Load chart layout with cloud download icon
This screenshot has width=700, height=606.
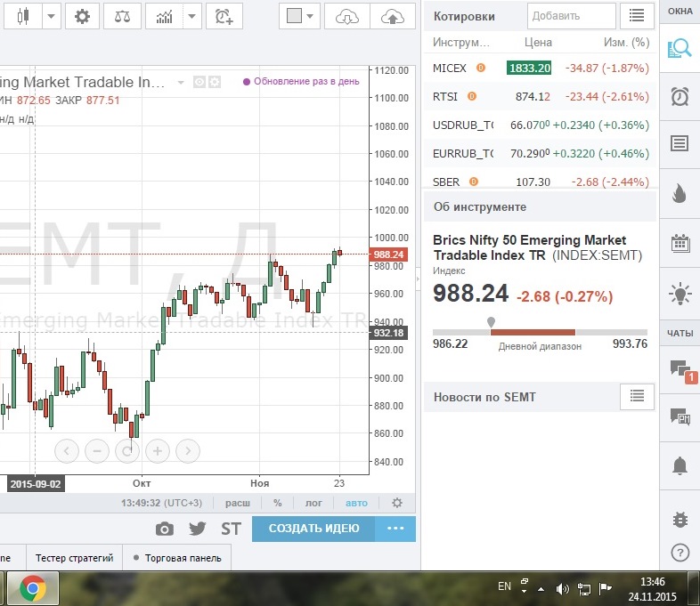click(x=347, y=16)
